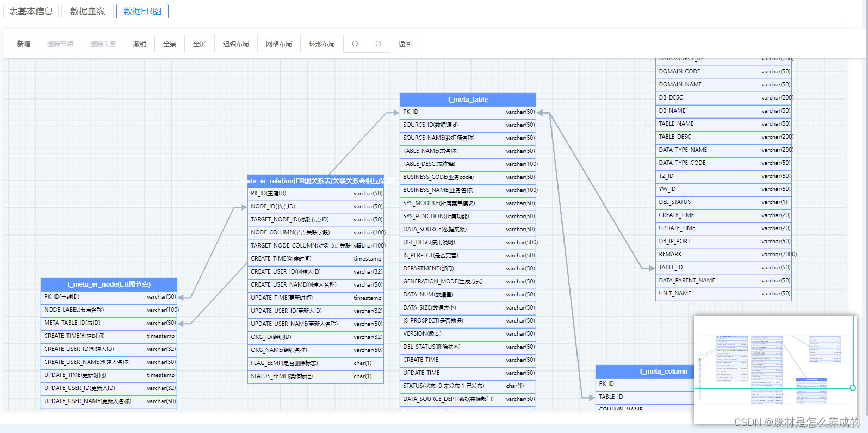The image size is (868, 433).
Task: Click TABLE_ID row in t_meta_column
Action: [x=644, y=397]
